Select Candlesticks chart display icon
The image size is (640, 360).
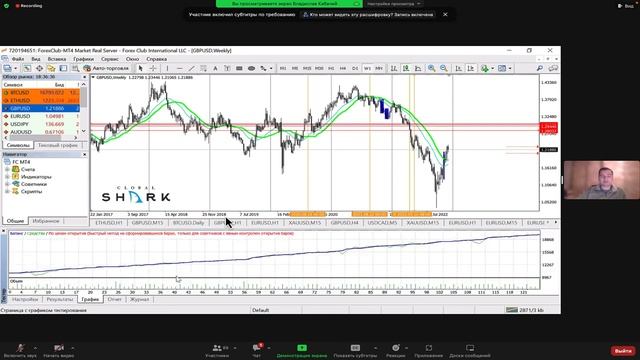[x=406, y=68]
